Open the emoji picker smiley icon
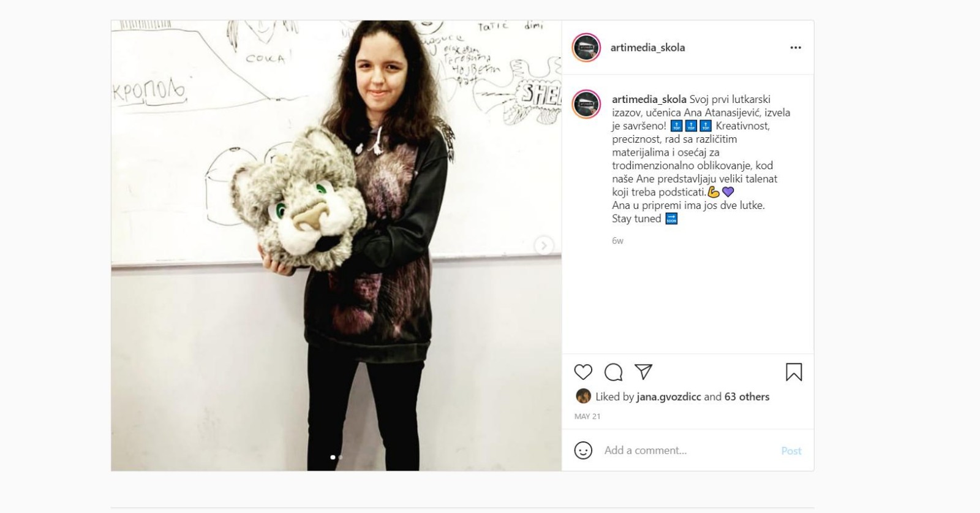The height and width of the screenshot is (513, 980). tap(583, 450)
